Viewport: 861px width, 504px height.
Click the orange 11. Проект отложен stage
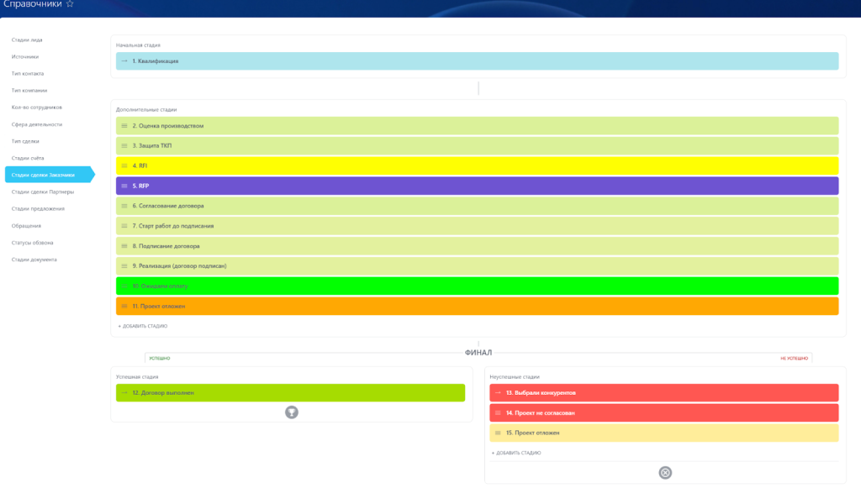pos(477,307)
